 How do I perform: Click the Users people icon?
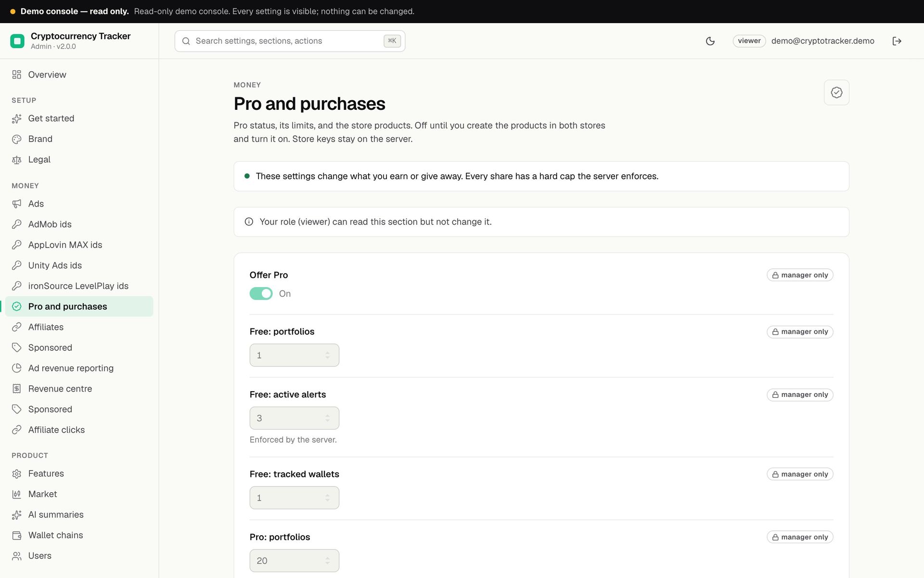(17, 556)
